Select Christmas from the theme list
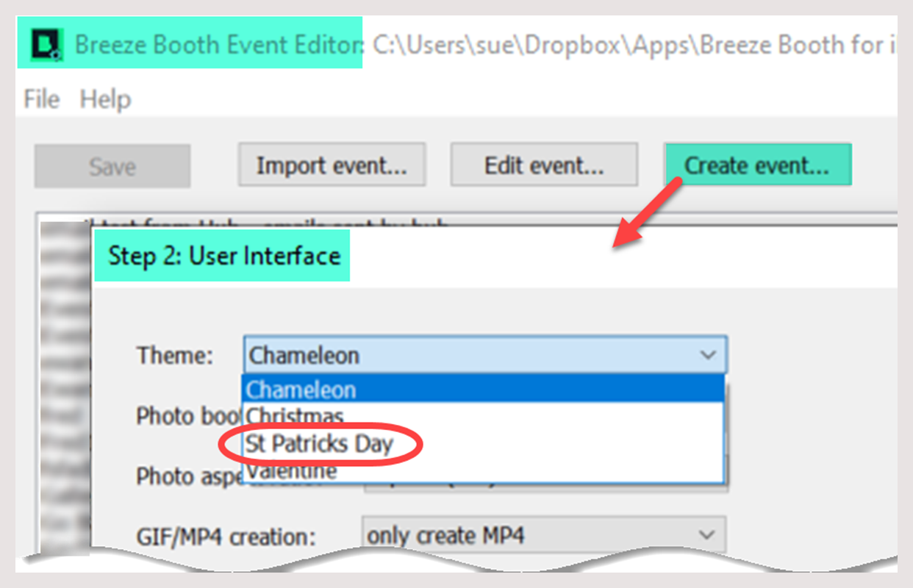The height and width of the screenshot is (588, 913). click(484, 416)
